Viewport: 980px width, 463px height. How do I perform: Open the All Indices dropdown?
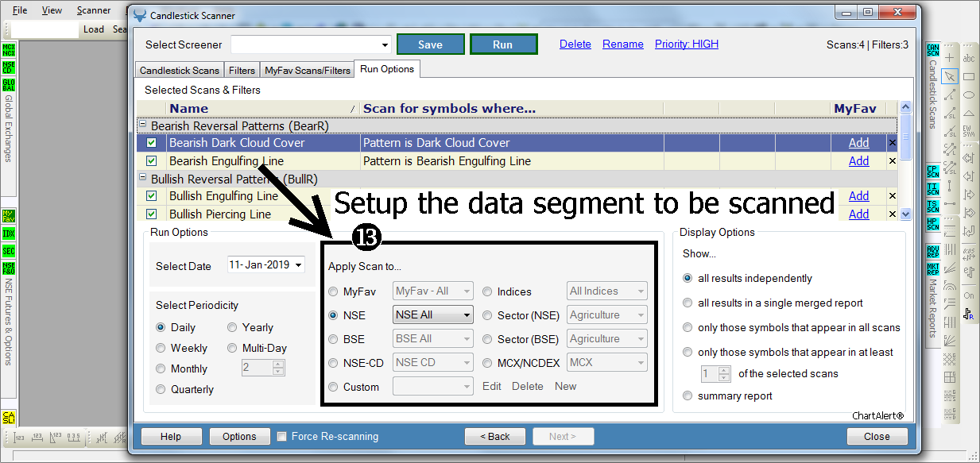point(607,291)
